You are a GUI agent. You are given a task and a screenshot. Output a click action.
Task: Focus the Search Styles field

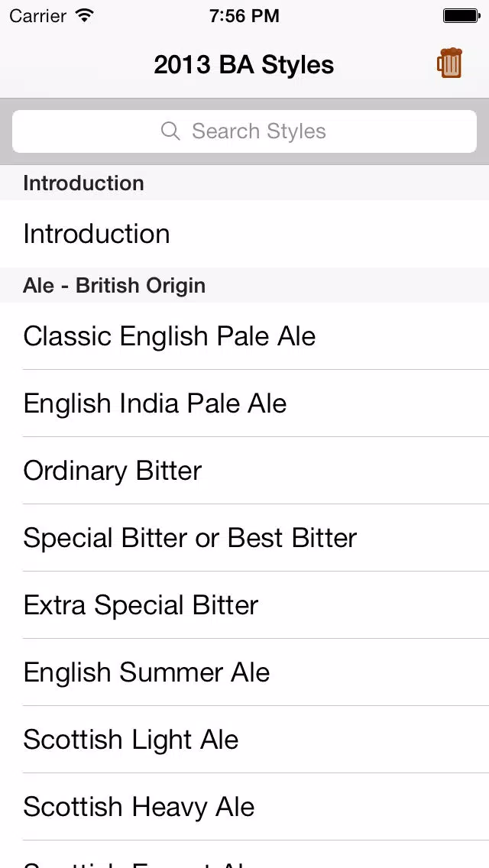click(244, 131)
